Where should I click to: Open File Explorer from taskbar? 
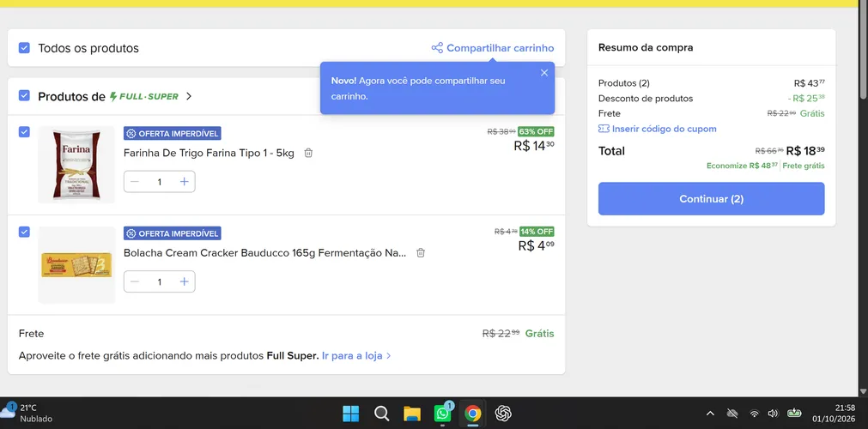(x=412, y=414)
